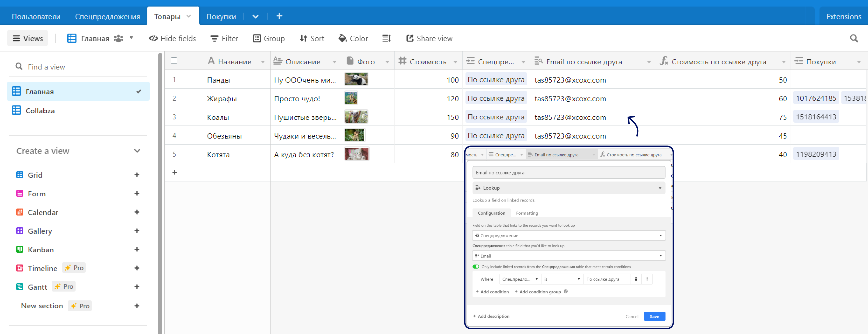Click the Главная grid view icon in toolbar
868x334 pixels.
pos(71,38)
